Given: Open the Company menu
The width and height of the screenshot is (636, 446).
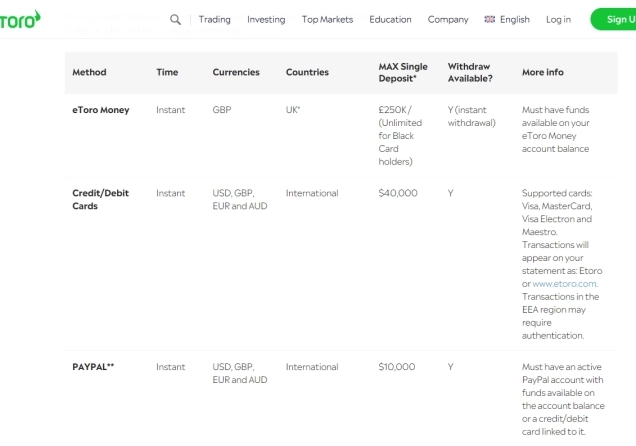Looking at the screenshot, I should tap(448, 19).
